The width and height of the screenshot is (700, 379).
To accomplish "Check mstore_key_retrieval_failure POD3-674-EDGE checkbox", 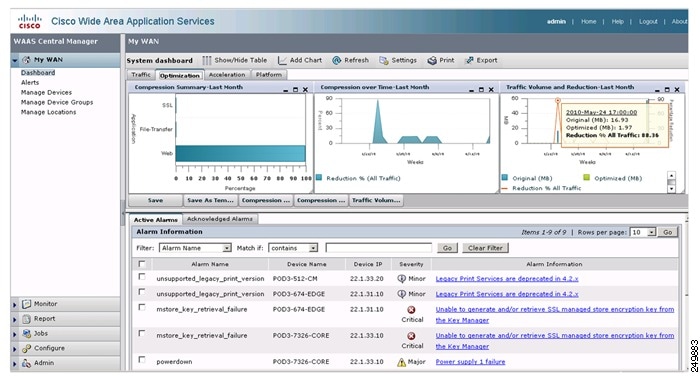I will tap(142, 307).
